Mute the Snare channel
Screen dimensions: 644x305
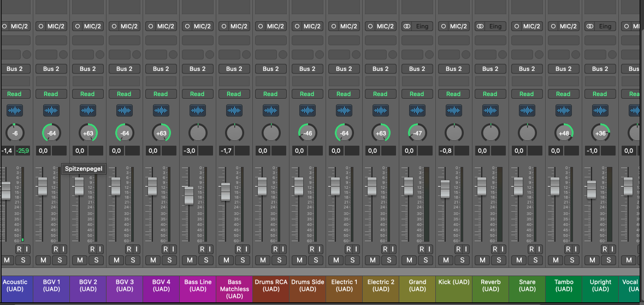[x=519, y=260]
